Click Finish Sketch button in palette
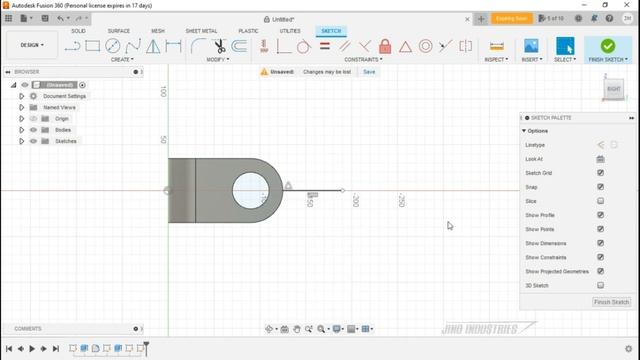The height and width of the screenshot is (360, 640). click(x=611, y=302)
